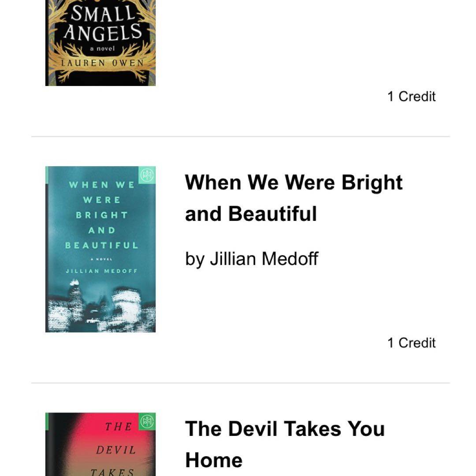Screen dimensions: 476x476
Task: Click the SMALL ANGELS title text on the cover
Action: coord(102,25)
